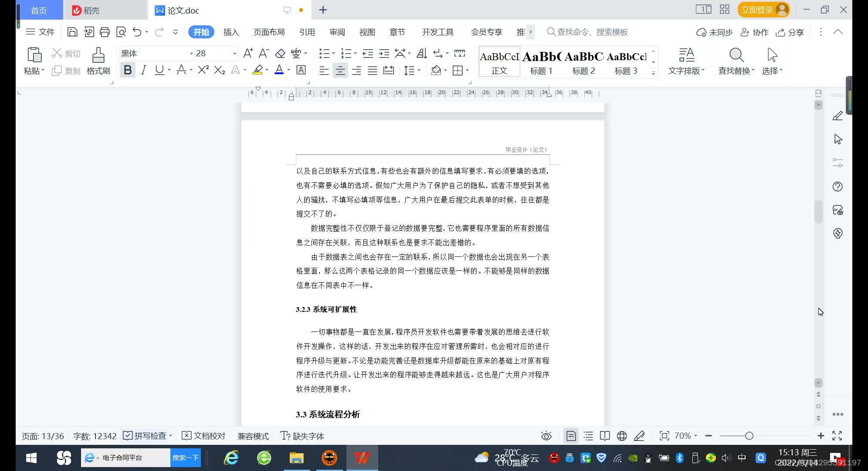Expand the bullet list dropdown arrow

coord(333,54)
